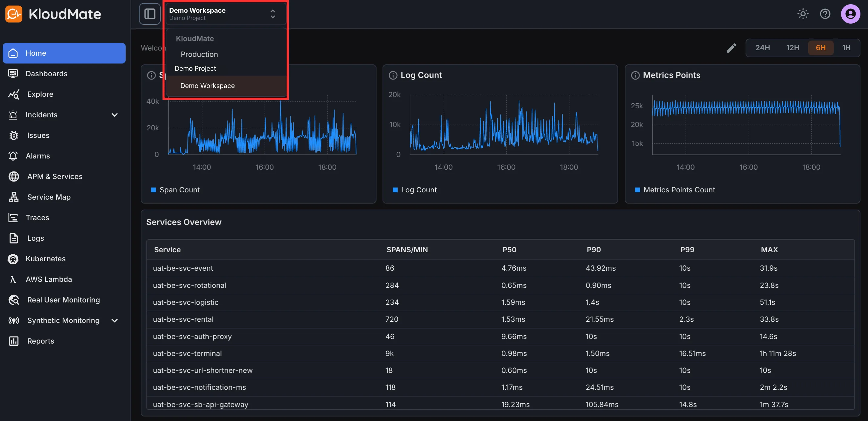Open the help question mark icon
The height and width of the screenshot is (421, 868).
click(825, 14)
